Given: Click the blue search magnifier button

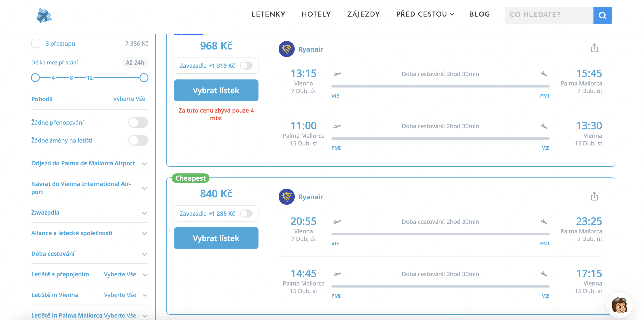Looking at the screenshot, I should [x=602, y=15].
